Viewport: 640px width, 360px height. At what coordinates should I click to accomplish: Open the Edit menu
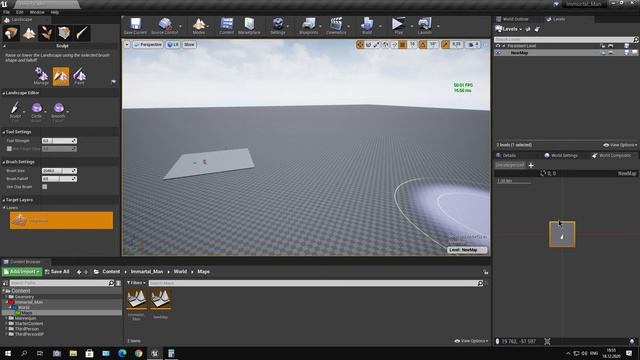19,12
